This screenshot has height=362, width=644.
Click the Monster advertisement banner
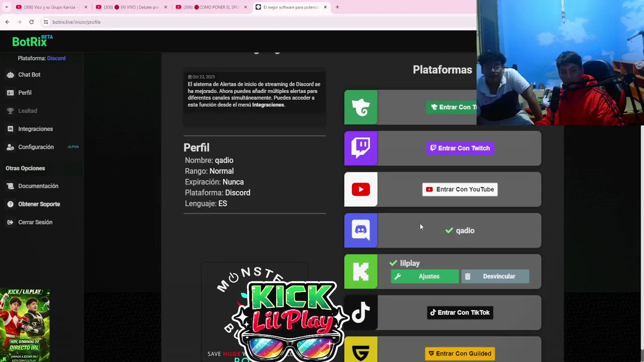[x=255, y=312]
